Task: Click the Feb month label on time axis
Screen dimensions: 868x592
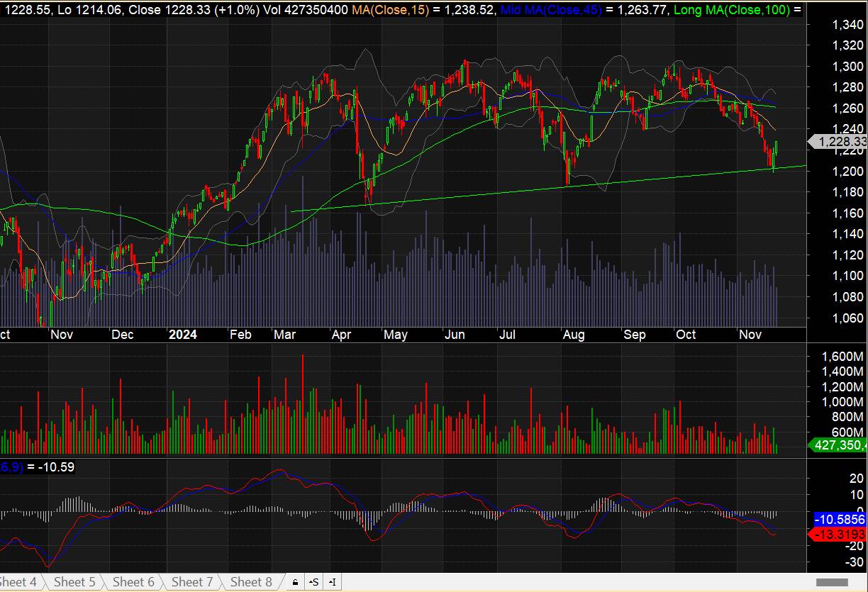Action: [x=241, y=334]
